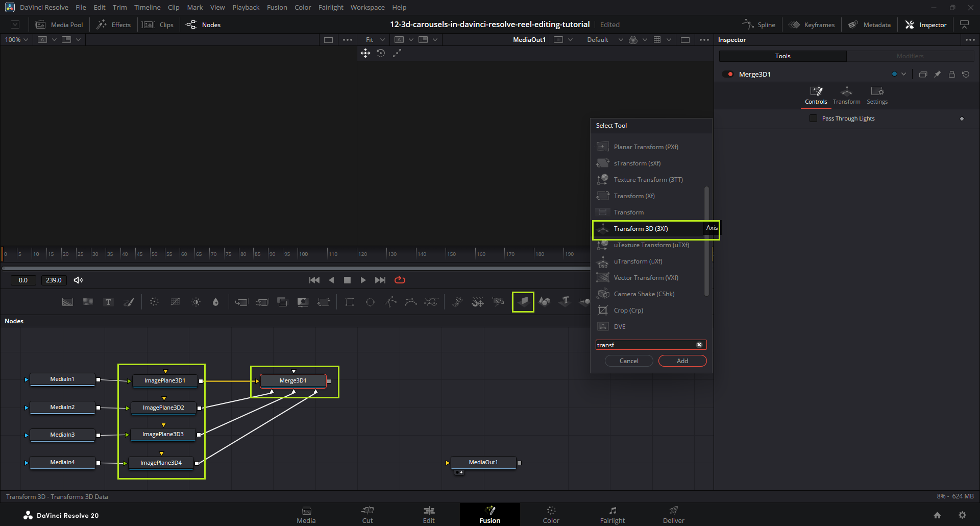Viewport: 980px width, 526px height.
Task: Open the Merge3D1 color tag dropdown
Action: 899,75
